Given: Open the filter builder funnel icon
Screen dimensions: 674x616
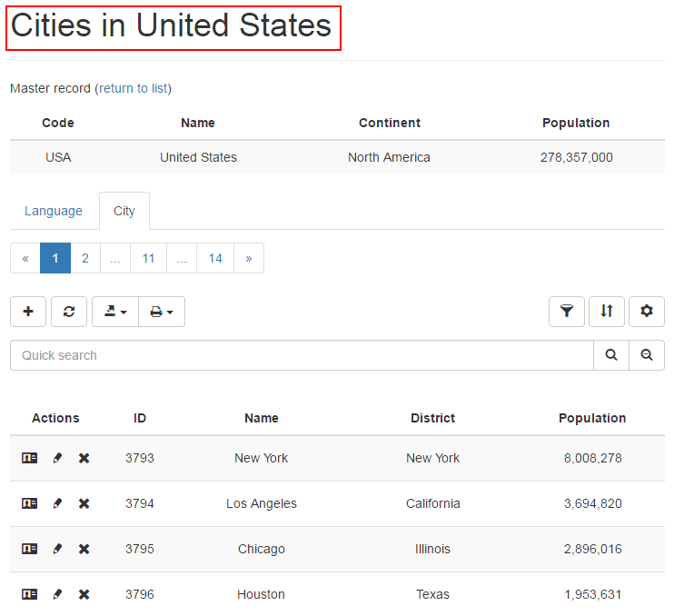Looking at the screenshot, I should click(x=567, y=312).
